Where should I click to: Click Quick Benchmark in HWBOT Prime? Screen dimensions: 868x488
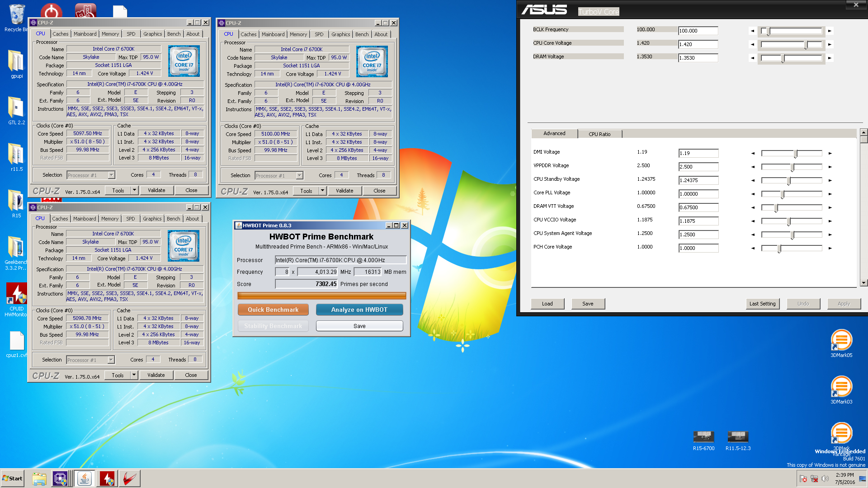coord(273,310)
